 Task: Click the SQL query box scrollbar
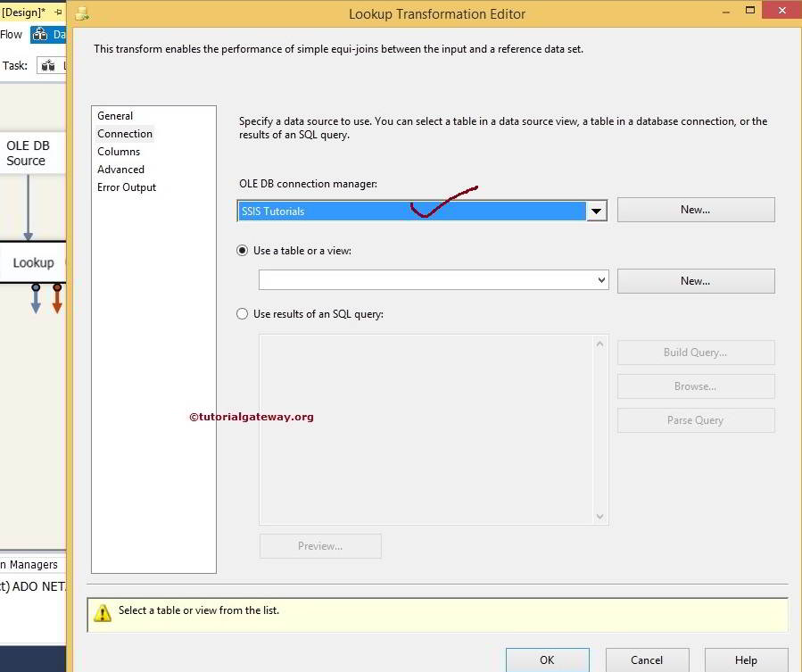[x=599, y=428]
